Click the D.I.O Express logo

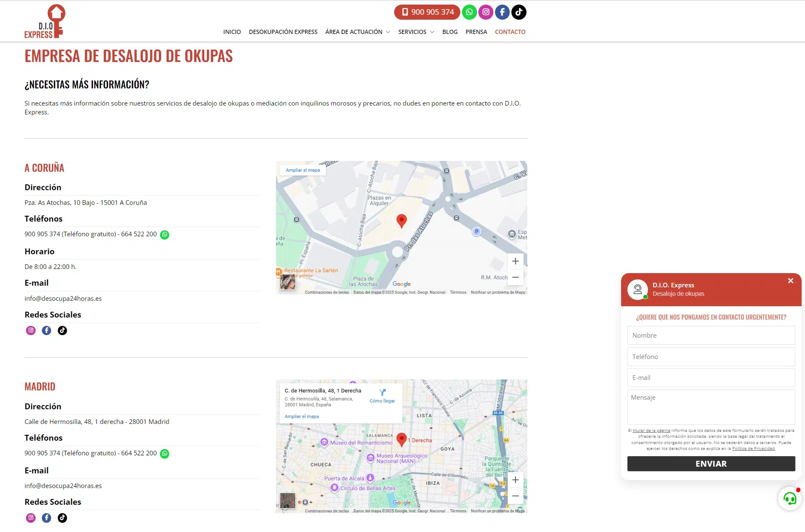point(45,21)
